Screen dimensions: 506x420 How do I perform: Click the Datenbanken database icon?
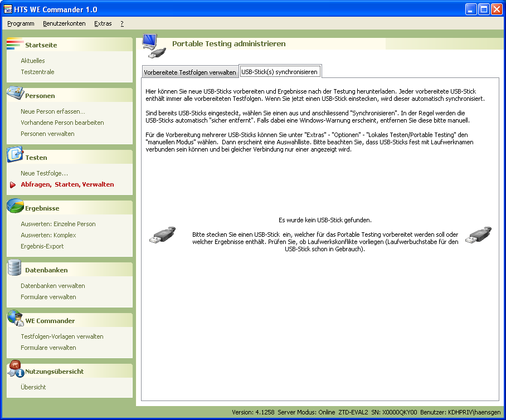(x=14, y=268)
